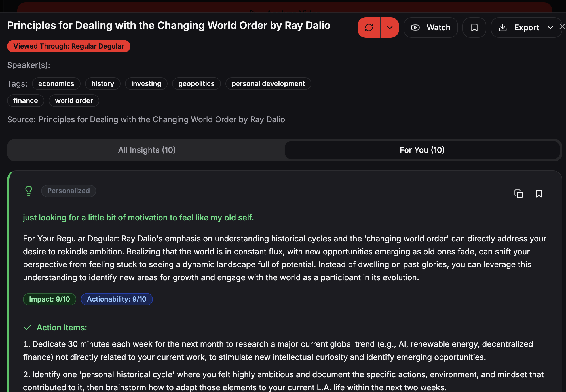Image resolution: width=566 pixels, height=392 pixels.
Task: Close the summary panel with X
Action: (x=562, y=26)
